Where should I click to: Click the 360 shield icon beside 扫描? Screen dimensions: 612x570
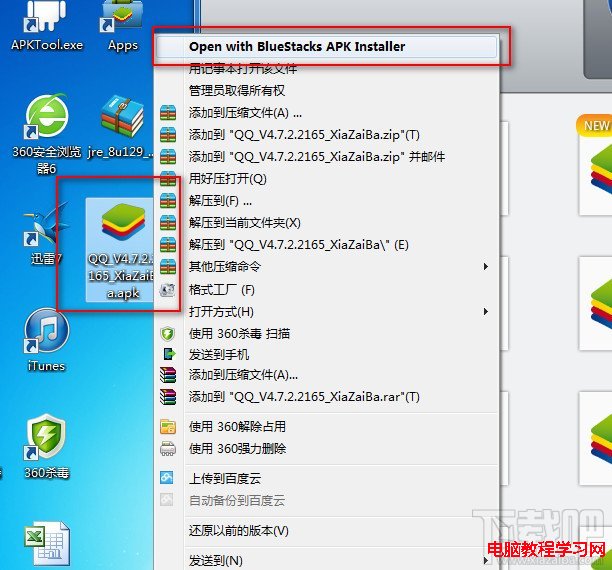coord(168,334)
